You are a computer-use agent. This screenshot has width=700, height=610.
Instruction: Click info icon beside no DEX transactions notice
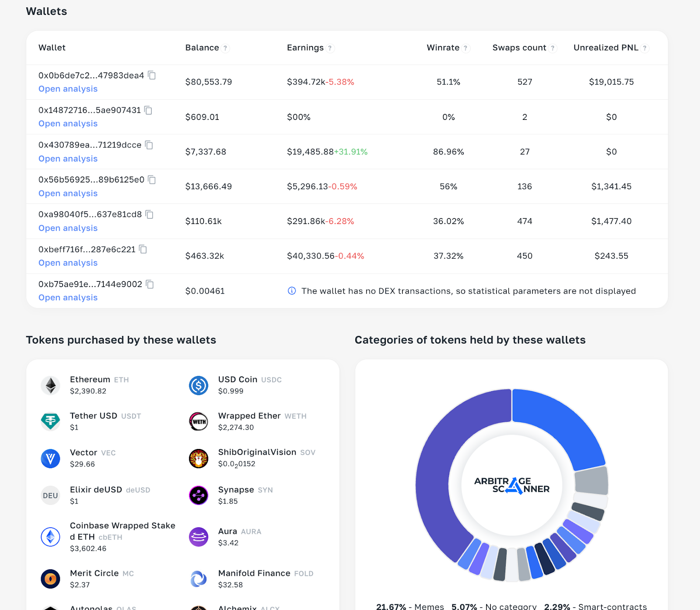pyautogui.click(x=292, y=291)
